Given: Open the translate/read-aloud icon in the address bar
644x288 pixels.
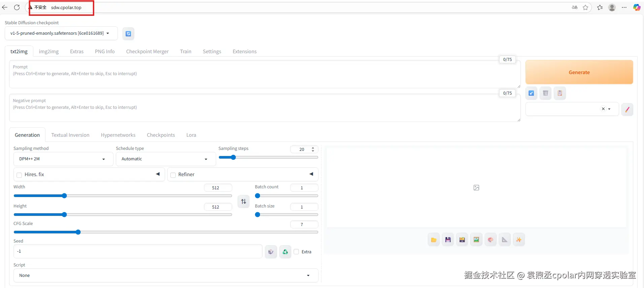Looking at the screenshot, I should (x=575, y=7).
